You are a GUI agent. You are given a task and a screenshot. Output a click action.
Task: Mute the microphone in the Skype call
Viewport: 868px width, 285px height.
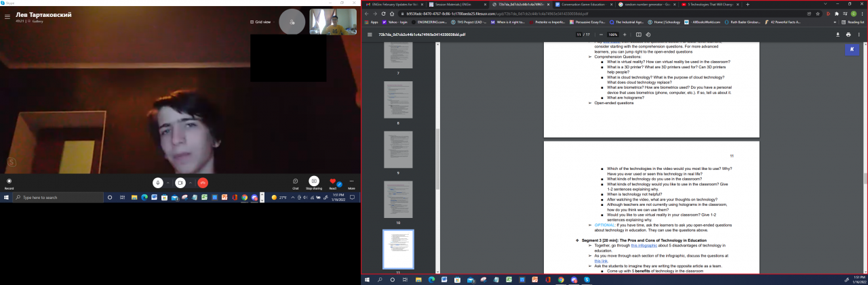tap(157, 183)
